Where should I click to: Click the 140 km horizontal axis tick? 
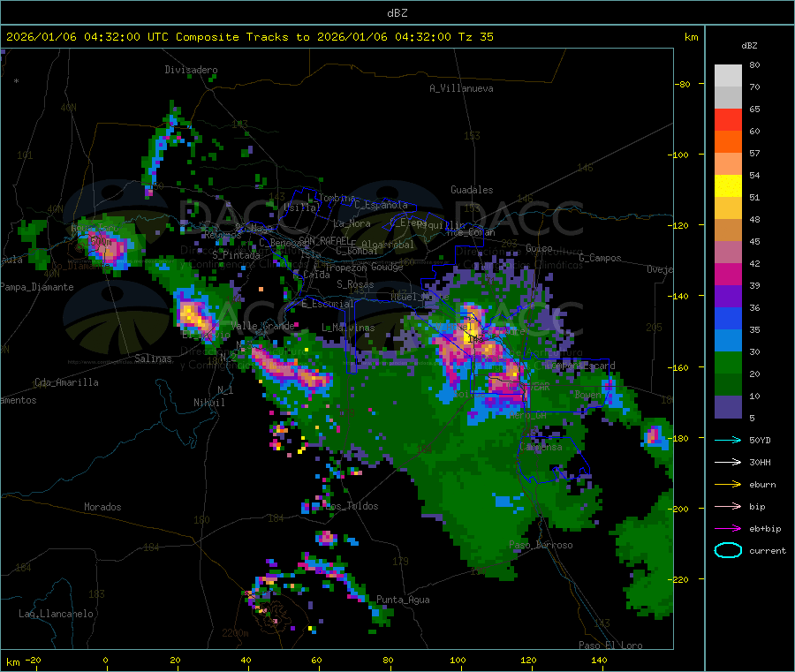(x=599, y=660)
